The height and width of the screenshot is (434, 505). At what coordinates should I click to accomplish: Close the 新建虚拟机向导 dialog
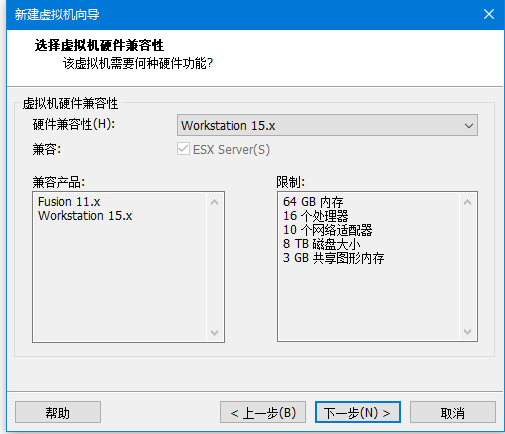point(489,14)
